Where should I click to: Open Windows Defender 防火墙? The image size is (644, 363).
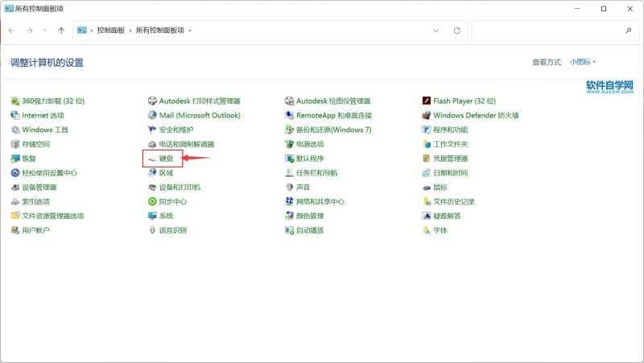475,116
